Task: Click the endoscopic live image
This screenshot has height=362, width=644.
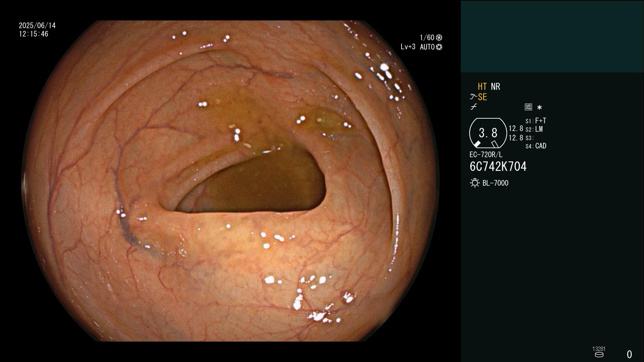Action: (x=230, y=181)
